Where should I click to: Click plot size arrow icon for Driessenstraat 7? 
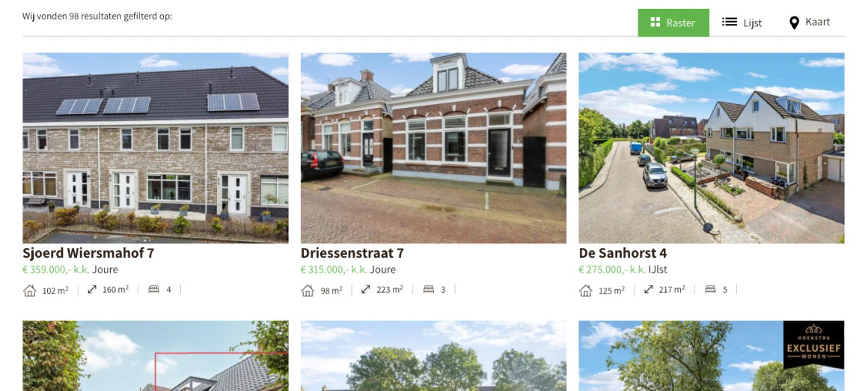coord(365,289)
